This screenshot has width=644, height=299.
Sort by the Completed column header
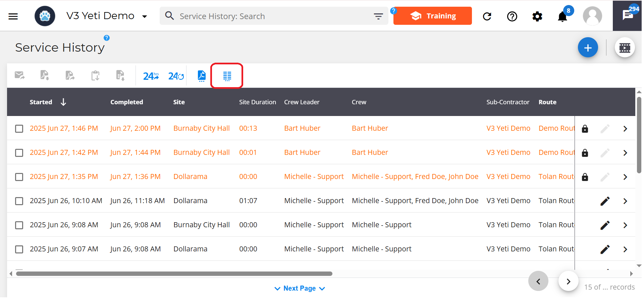(x=127, y=102)
